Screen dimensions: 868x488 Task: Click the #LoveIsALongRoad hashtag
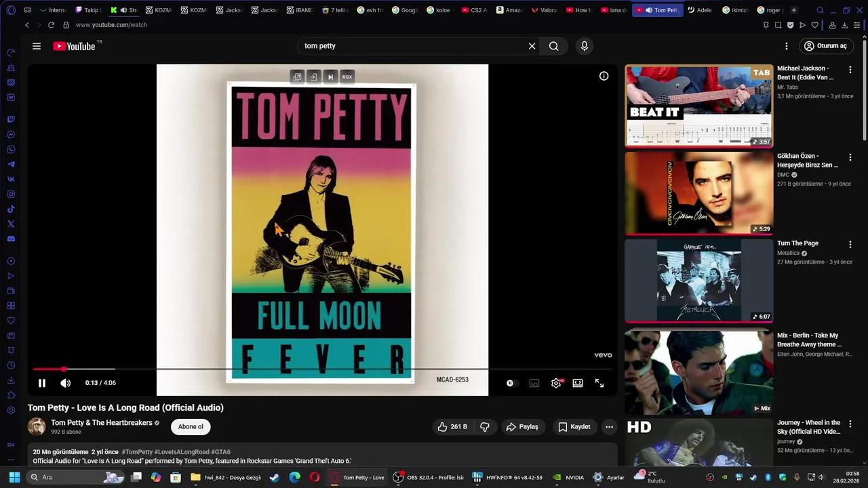(x=182, y=452)
